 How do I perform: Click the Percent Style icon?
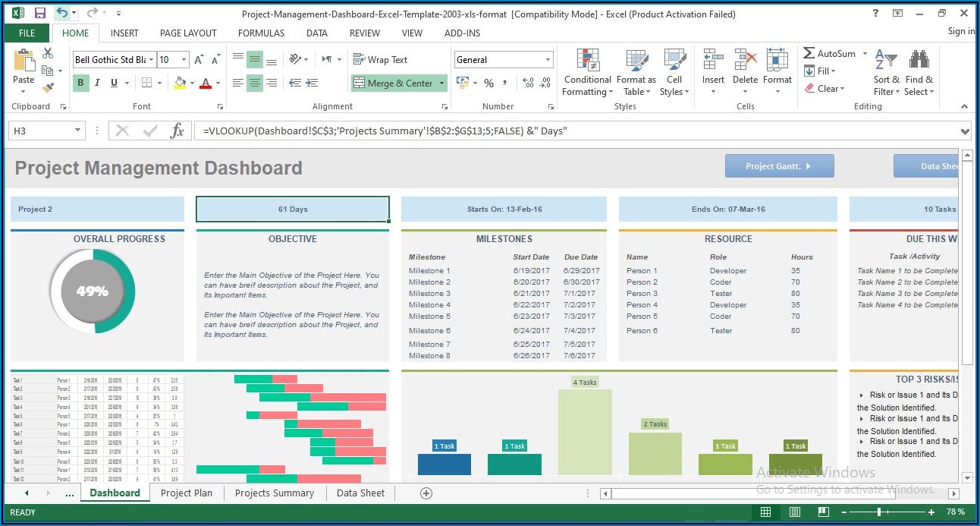(488, 83)
